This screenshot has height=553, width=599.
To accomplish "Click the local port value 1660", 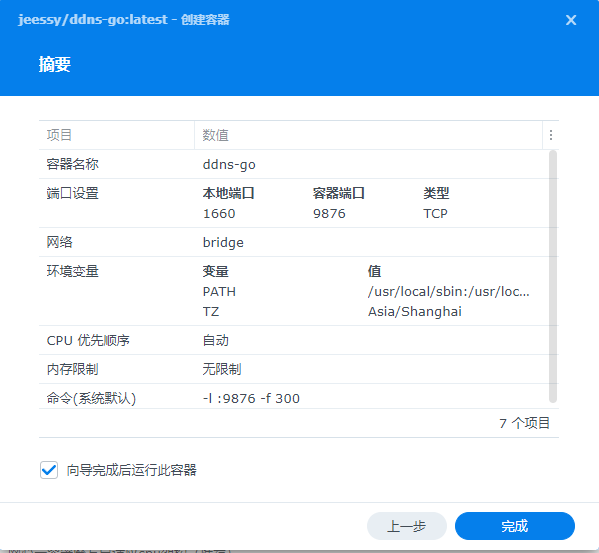I will tap(219, 213).
